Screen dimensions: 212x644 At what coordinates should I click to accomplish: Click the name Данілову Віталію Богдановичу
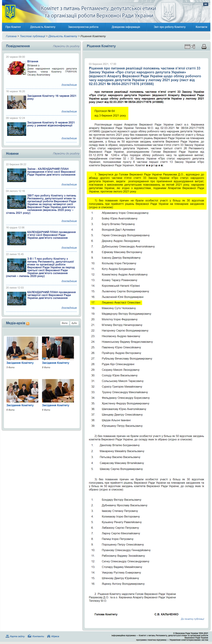tap(120, 445)
